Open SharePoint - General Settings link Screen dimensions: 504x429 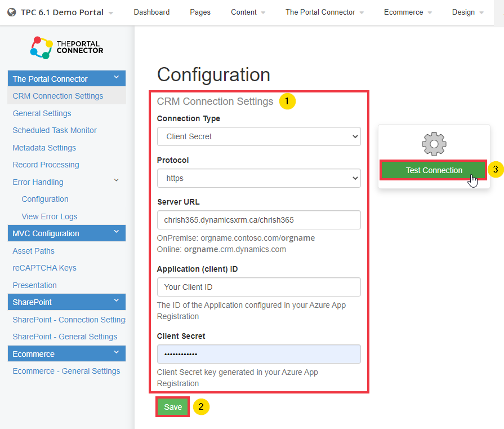65,337
